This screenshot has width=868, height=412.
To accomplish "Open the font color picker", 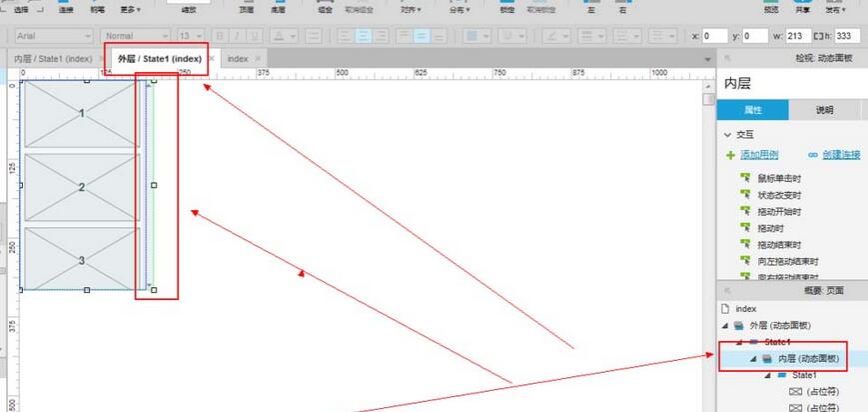I will (284, 36).
